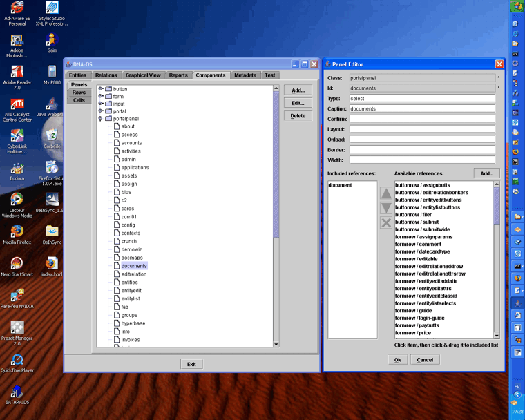Click Add... button in DNA-OS window
The image size is (525, 420).
pos(298,90)
